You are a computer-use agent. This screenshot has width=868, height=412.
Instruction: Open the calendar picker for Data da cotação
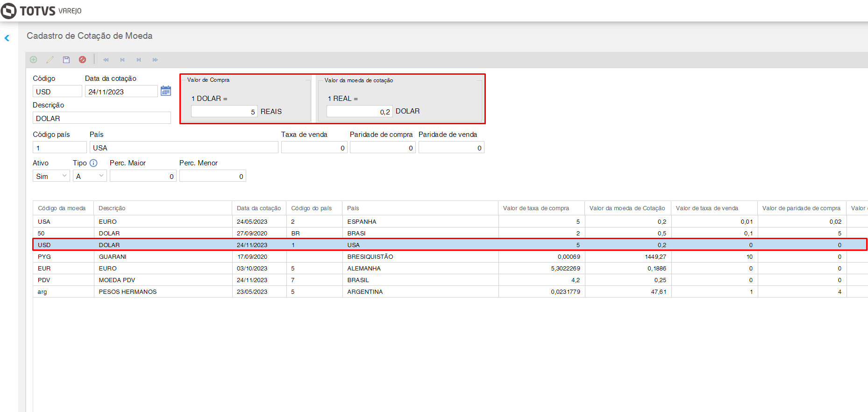pos(166,91)
